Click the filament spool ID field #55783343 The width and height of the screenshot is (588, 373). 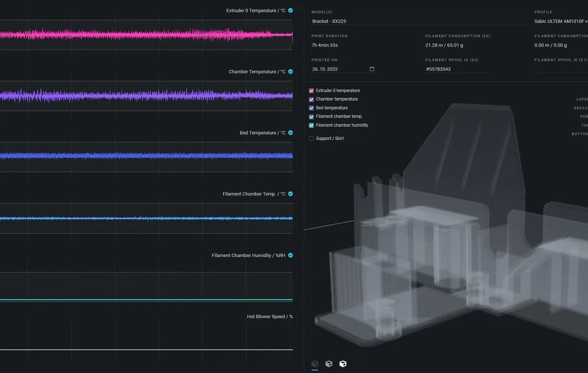[x=457, y=69]
